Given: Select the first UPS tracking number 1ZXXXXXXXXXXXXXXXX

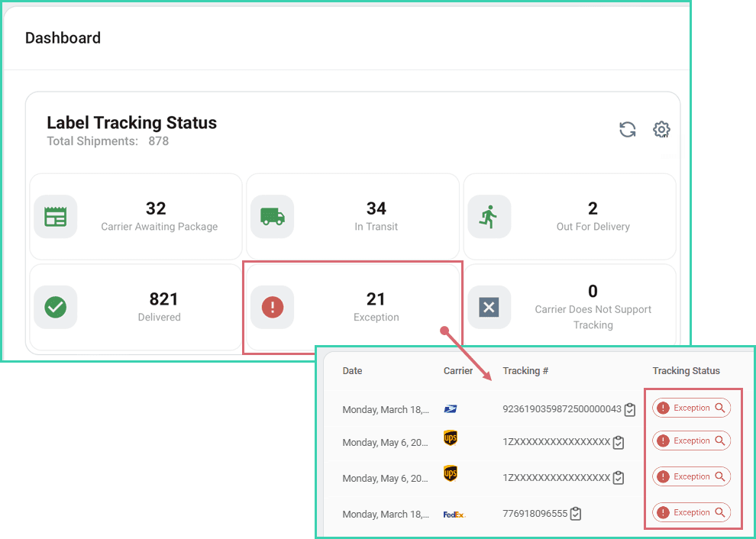Looking at the screenshot, I should [x=556, y=442].
